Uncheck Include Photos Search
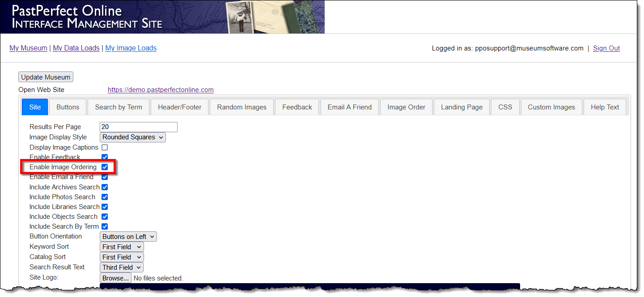The image size is (644, 297). (x=105, y=197)
